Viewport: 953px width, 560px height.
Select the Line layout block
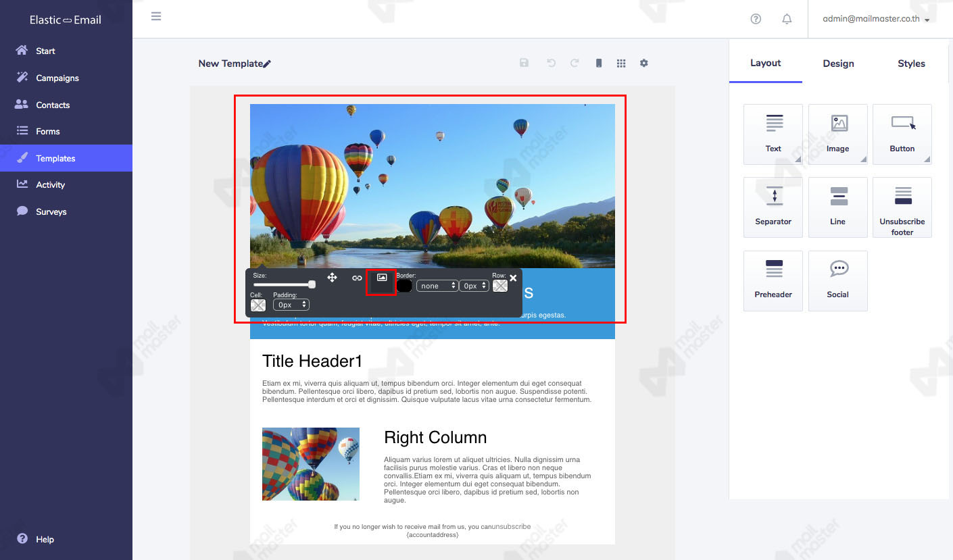pos(838,207)
